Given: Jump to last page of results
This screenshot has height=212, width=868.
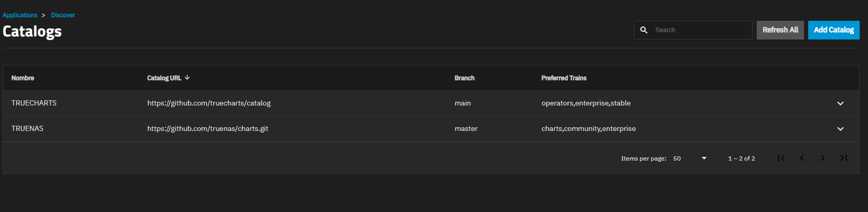Looking at the screenshot, I should coord(844,158).
